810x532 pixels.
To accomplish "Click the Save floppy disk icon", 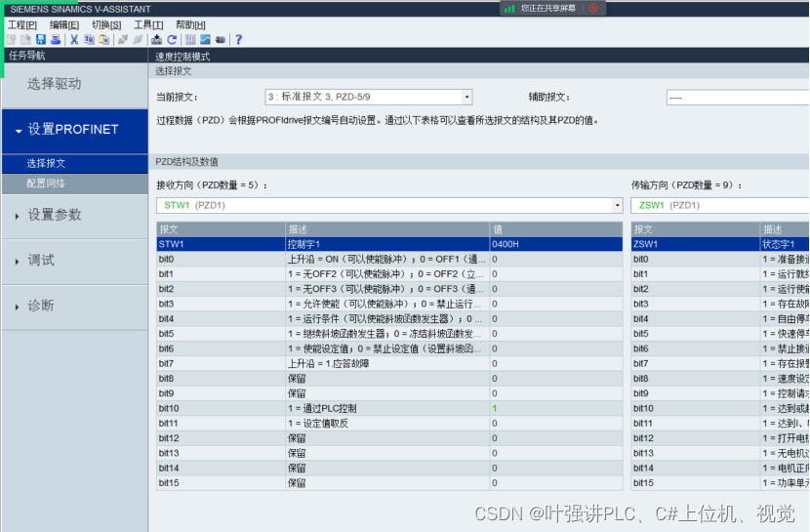I will pyautogui.click(x=41, y=40).
